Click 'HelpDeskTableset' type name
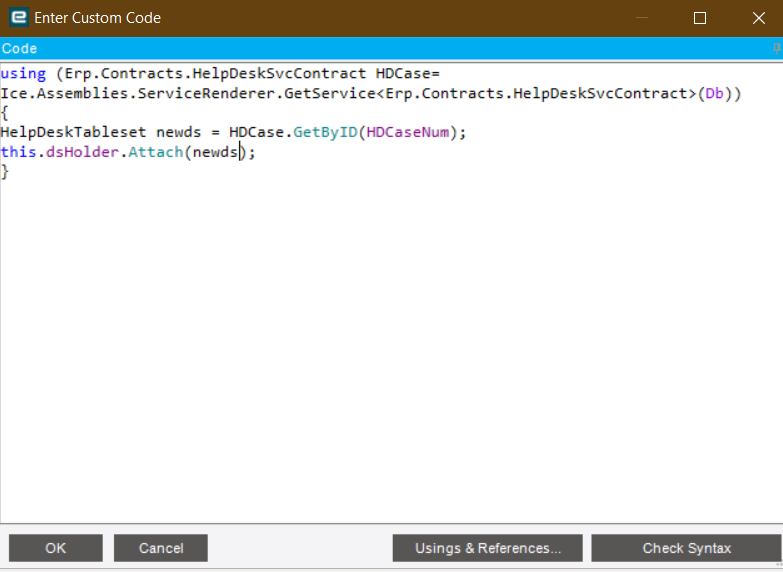 (73, 132)
